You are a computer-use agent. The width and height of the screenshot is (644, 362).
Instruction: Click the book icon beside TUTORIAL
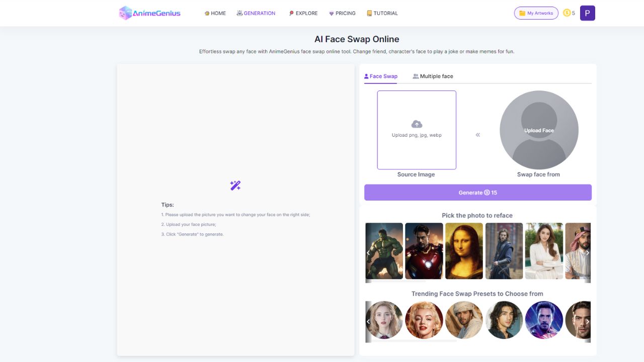369,13
